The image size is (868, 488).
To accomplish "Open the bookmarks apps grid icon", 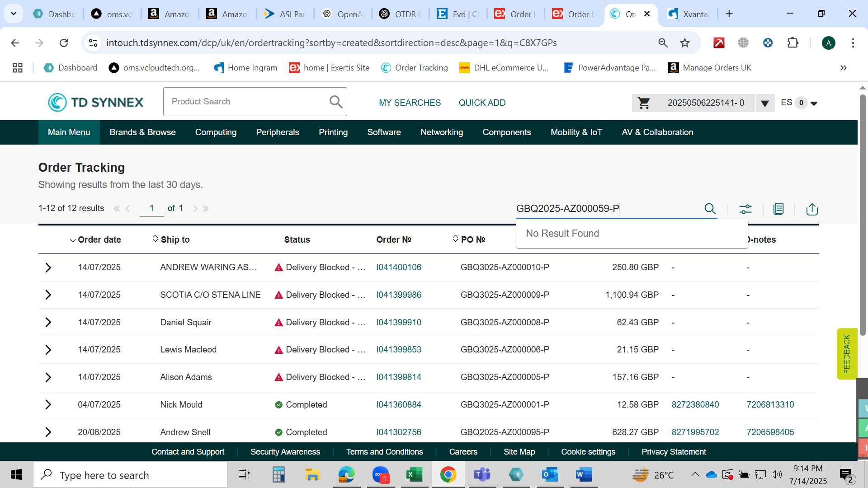I will (18, 68).
